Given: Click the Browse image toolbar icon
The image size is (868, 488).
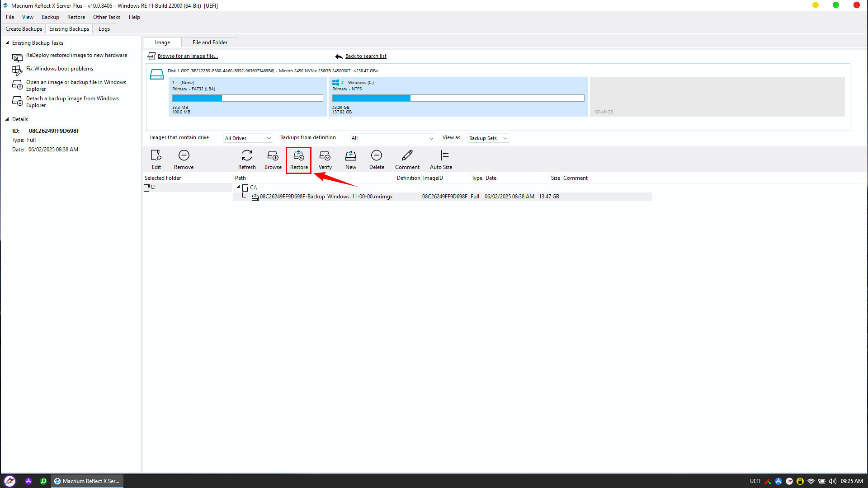Looking at the screenshot, I should pos(273,156).
